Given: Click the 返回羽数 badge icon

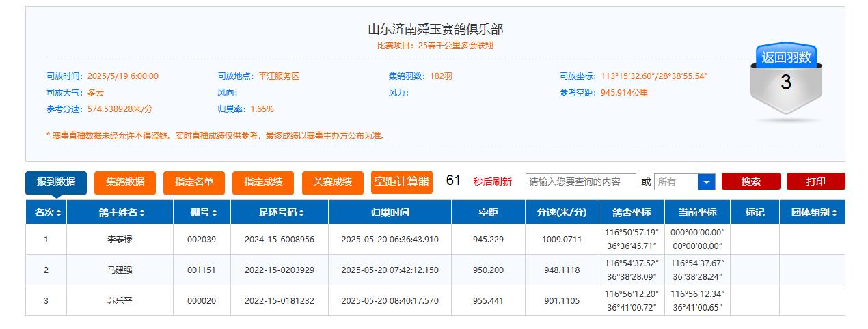Looking at the screenshot, I should (x=785, y=82).
